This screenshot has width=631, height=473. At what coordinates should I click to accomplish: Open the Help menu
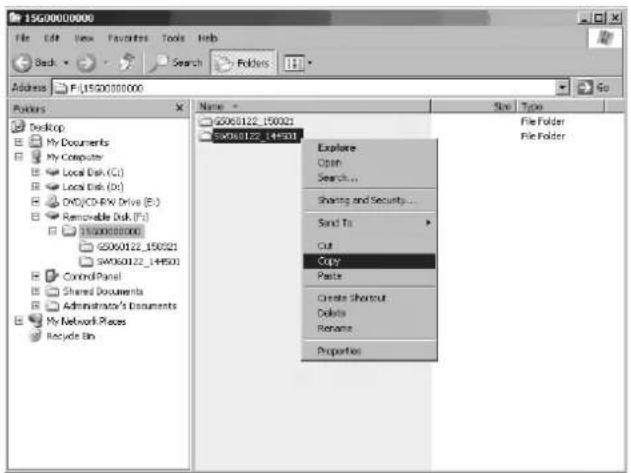[x=208, y=38]
